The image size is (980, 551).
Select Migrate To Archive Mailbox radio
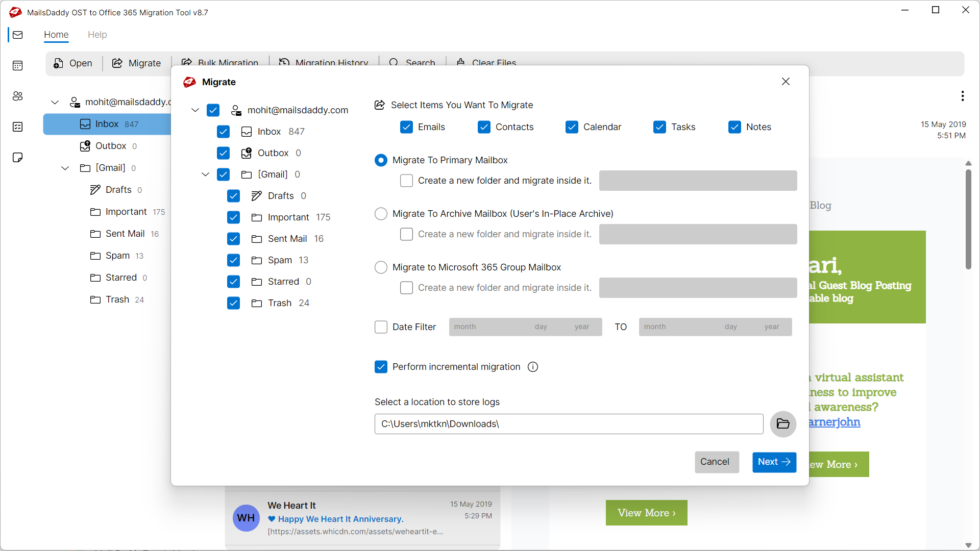pos(381,214)
